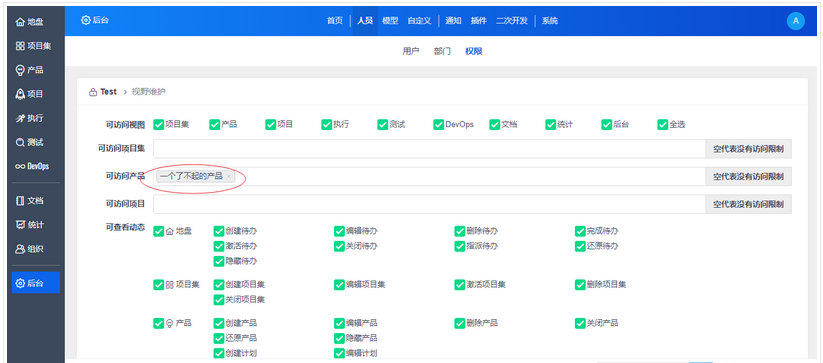Open DevOps infinity icon in sidebar
Image resolution: width=823 pixels, height=363 pixels.
coord(20,166)
